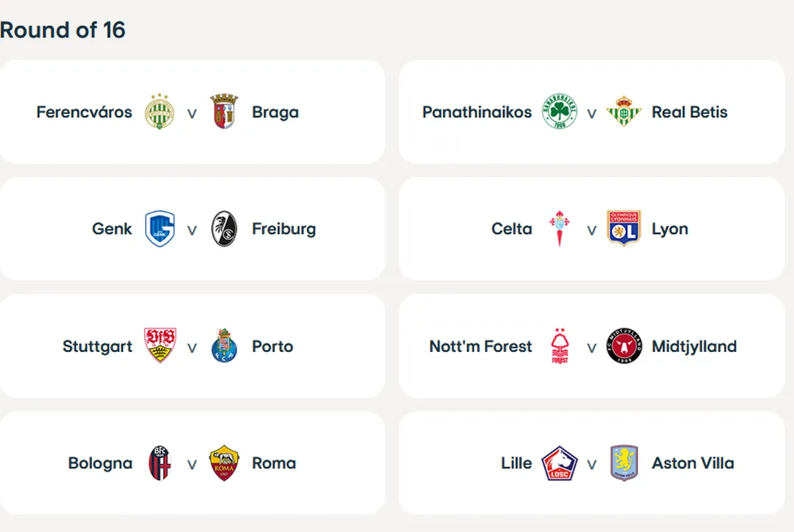Select the Aston Villa crest

(624, 463)
